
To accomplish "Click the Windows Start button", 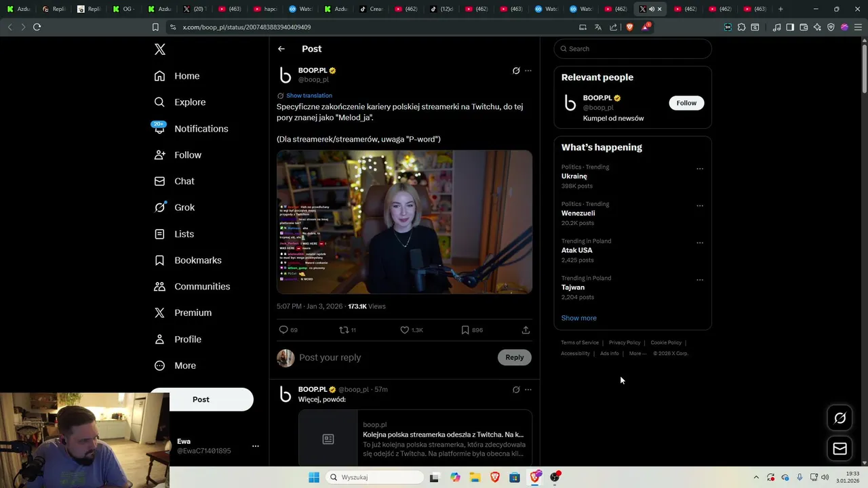I will pyautogui.click(x=314, y=477).
